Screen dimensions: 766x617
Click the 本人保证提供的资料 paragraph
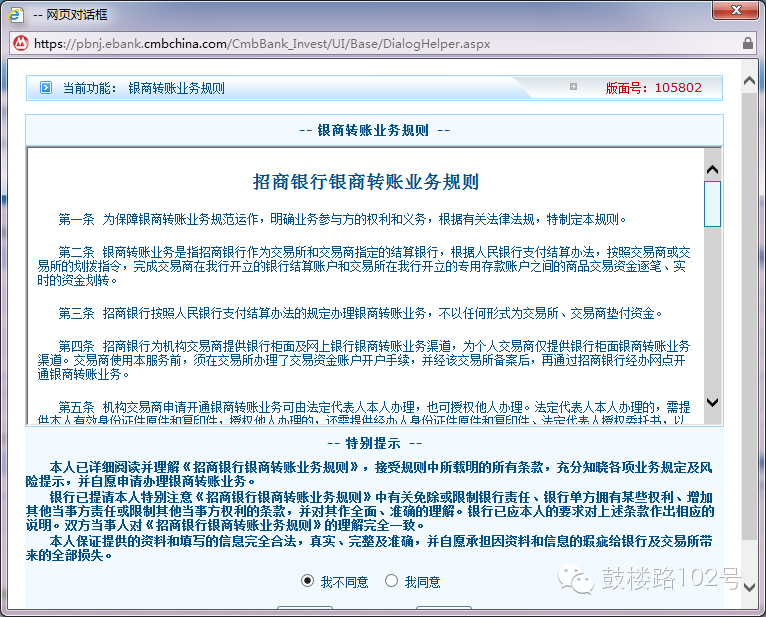click(x=369, y=548)
